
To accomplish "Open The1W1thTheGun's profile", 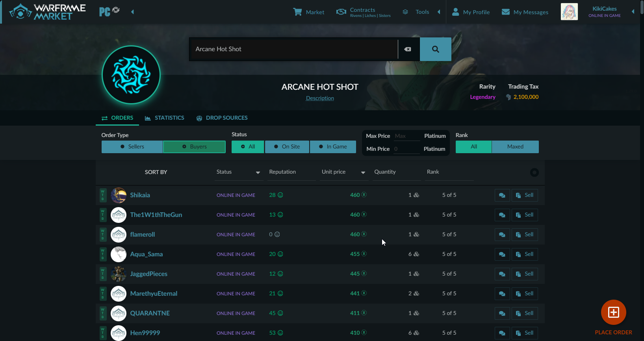I will point(156,215).
